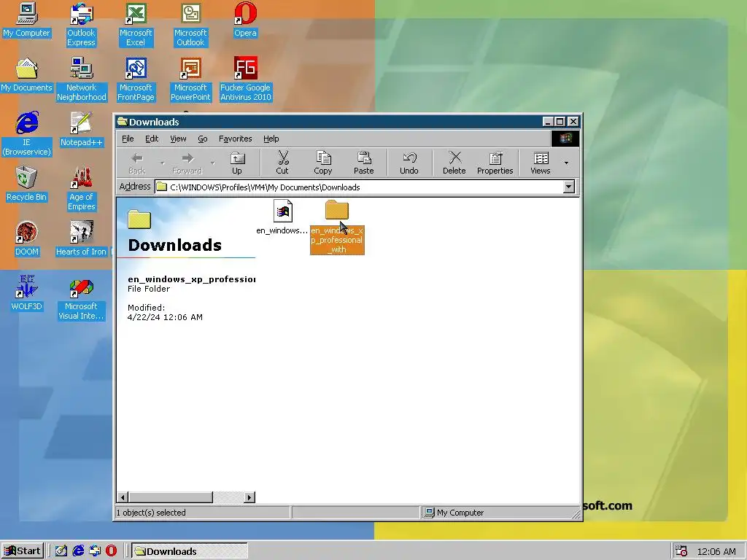747x560 pixels.
Task: Select Opera desktop shortcut
Action: [x=245, y=20]
